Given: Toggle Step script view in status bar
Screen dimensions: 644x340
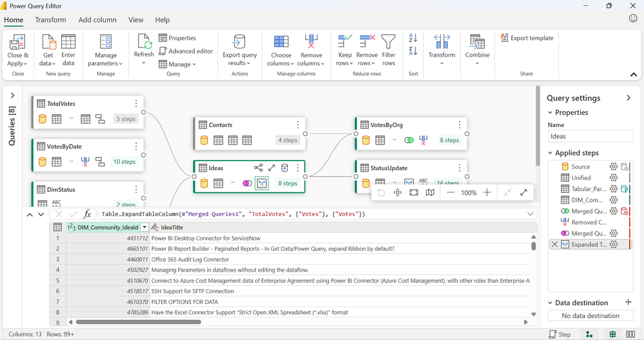Looking at the screenshot, I should (560, 334).
